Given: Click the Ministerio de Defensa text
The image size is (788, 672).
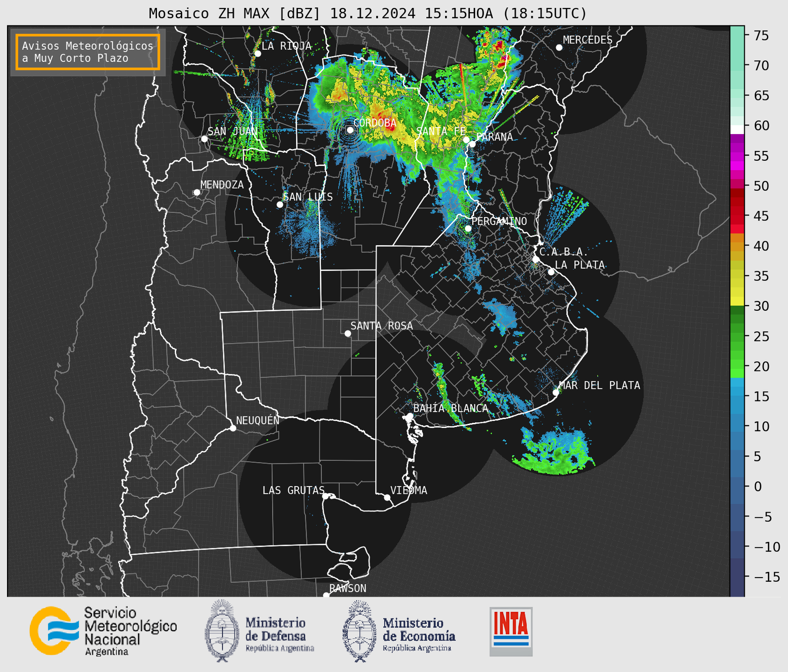Looking at the screenshot, I should [280, 635].
